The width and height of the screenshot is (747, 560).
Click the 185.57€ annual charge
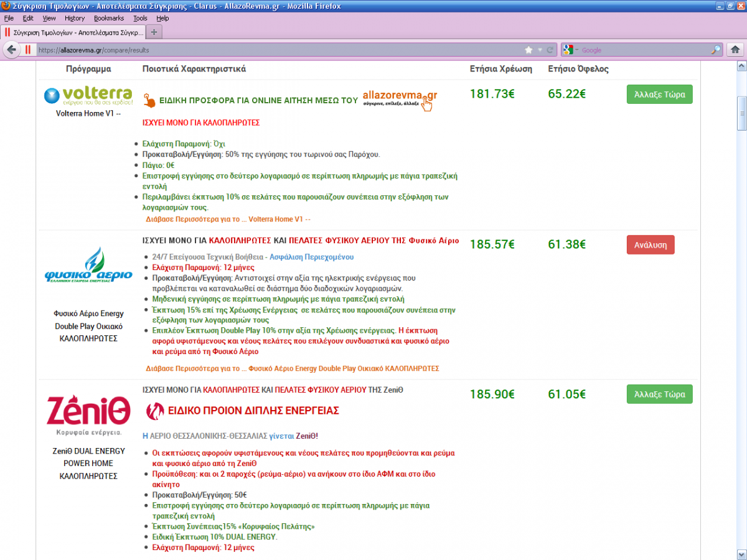(x=492, y=245)
